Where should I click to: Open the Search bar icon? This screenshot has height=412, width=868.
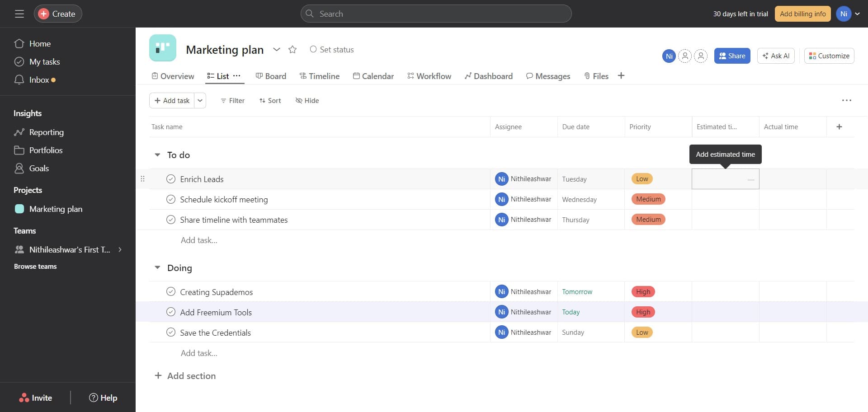coord(310,14)
